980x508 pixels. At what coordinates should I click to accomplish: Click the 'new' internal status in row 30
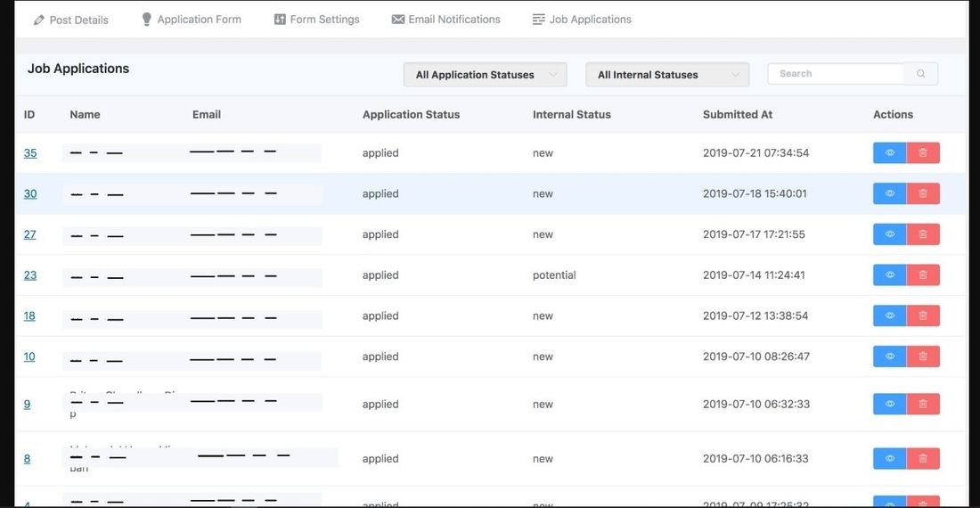[x=543, y=193]
